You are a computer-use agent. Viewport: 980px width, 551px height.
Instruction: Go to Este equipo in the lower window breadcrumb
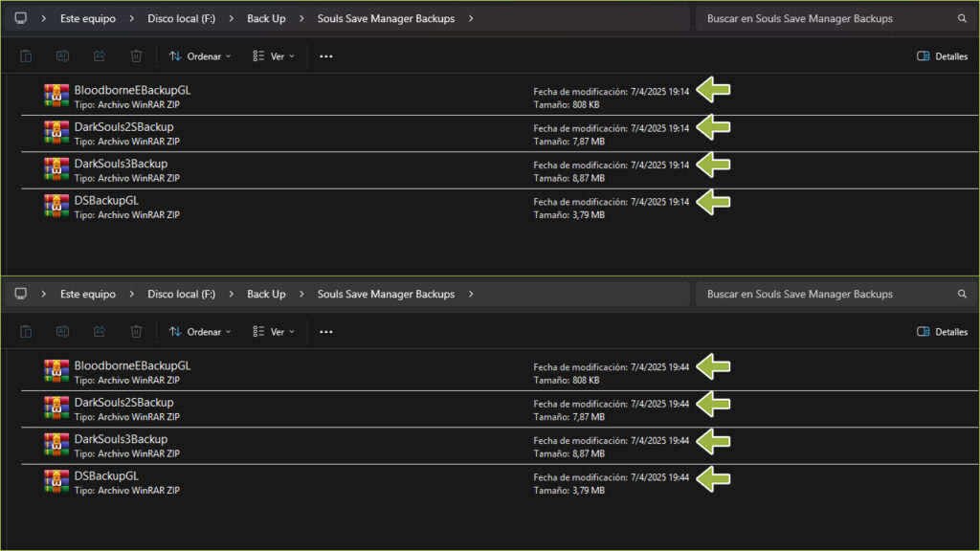coord(87,295)
